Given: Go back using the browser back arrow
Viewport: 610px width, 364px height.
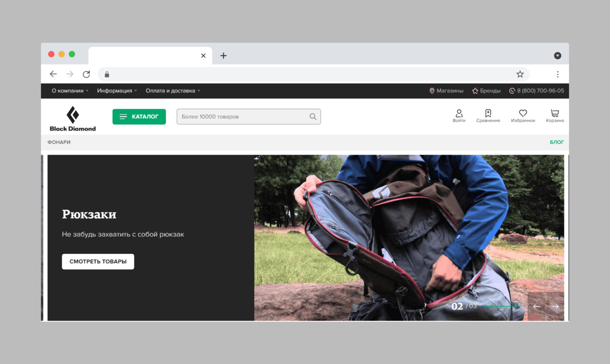Looking at the screenshot, I should click(53, 74).
